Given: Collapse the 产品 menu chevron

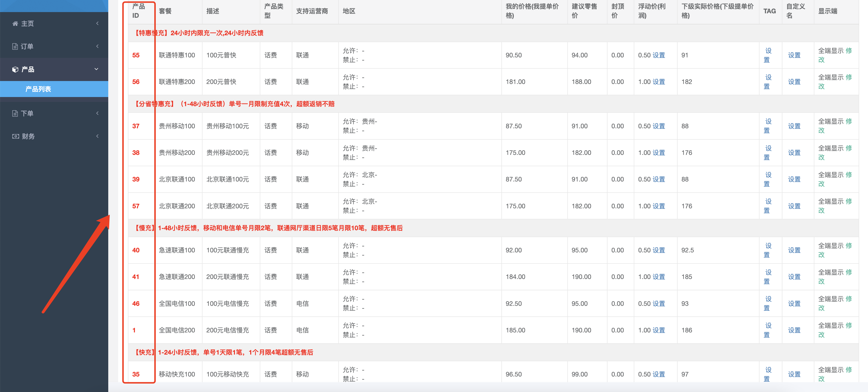Looking at the screenshot, I should click(x=97, y=69).
